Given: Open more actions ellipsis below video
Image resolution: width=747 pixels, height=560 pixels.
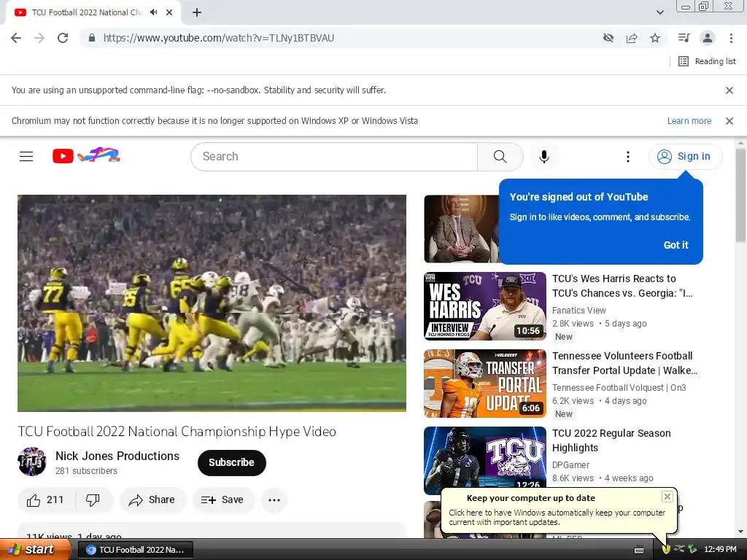Looking at the screenshot, I should coord(274,499).
